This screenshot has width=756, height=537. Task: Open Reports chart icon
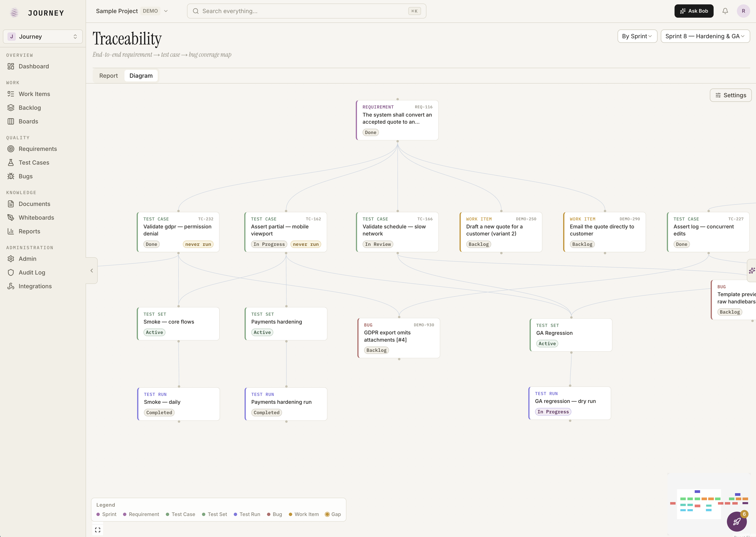pos(11,232)
